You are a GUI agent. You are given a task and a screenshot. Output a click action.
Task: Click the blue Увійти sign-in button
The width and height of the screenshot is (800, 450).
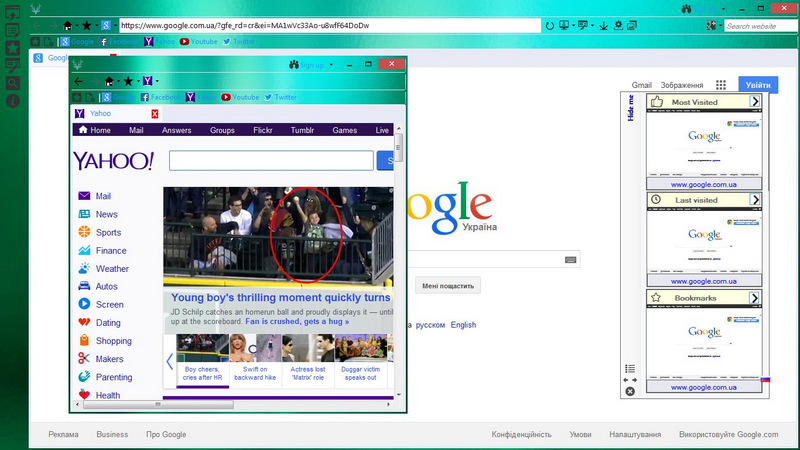pyautogui.click(x=758, y=85)
